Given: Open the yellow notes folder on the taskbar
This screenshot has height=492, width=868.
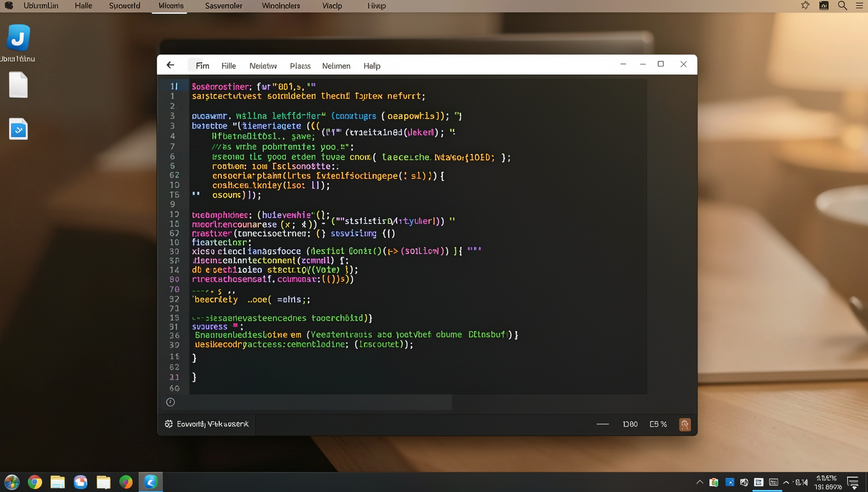Looking at the screenshot, I should (x=103, y=482).
